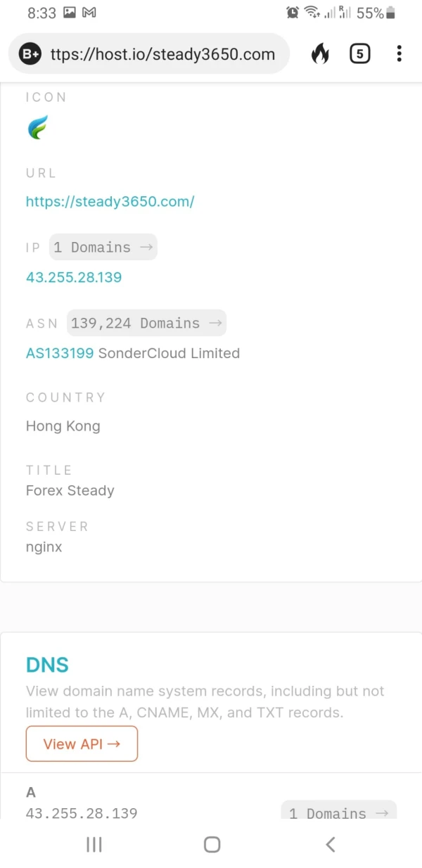The height and width of the screenshot is (868, 422).
Task: Tap the Gmail notification status icon
Action: 89,13
